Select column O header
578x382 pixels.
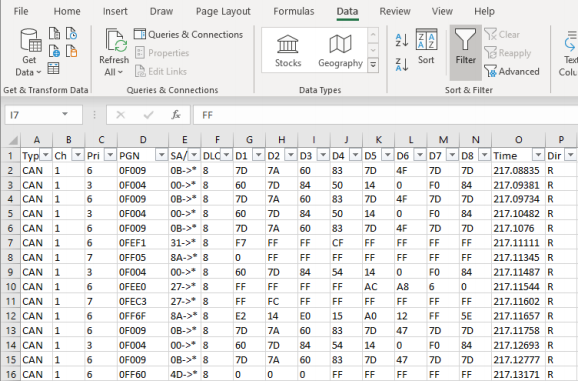[518, 140]
